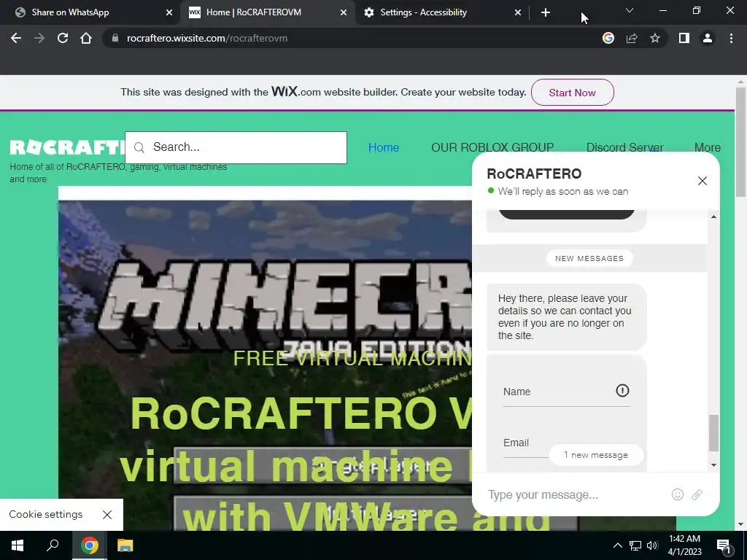This screenshot has height=560, width=747.
Task: Open Discord Server menu item
Action: click(624, 147)
